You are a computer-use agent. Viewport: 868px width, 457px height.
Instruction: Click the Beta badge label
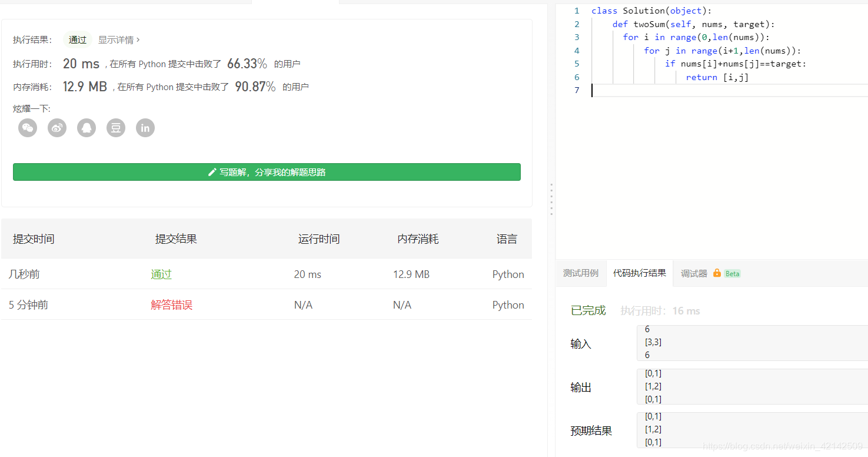tap(733, 274)
